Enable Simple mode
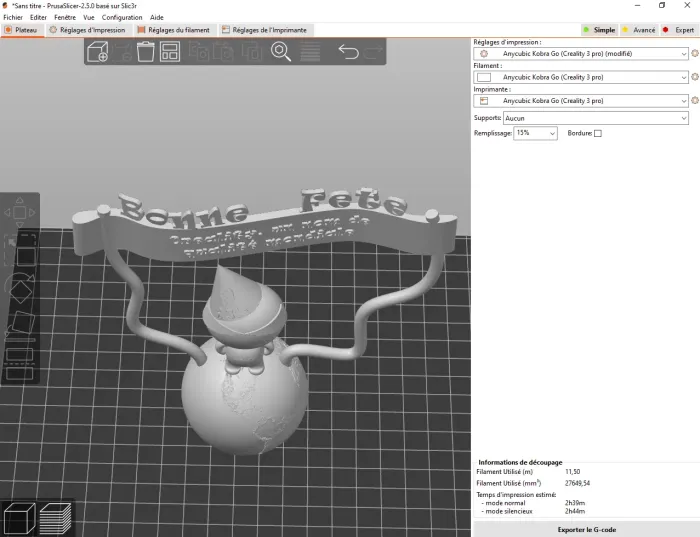The height and width of the screenshot is (537, 700). pyautogui.click(x=600, y=30)
